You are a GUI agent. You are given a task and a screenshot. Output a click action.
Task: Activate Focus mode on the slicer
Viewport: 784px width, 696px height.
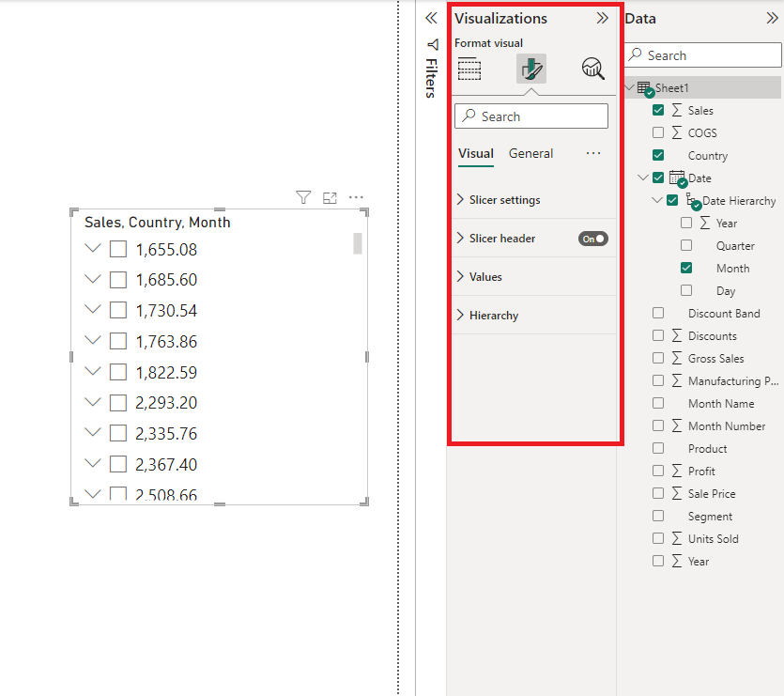point(330,197)
